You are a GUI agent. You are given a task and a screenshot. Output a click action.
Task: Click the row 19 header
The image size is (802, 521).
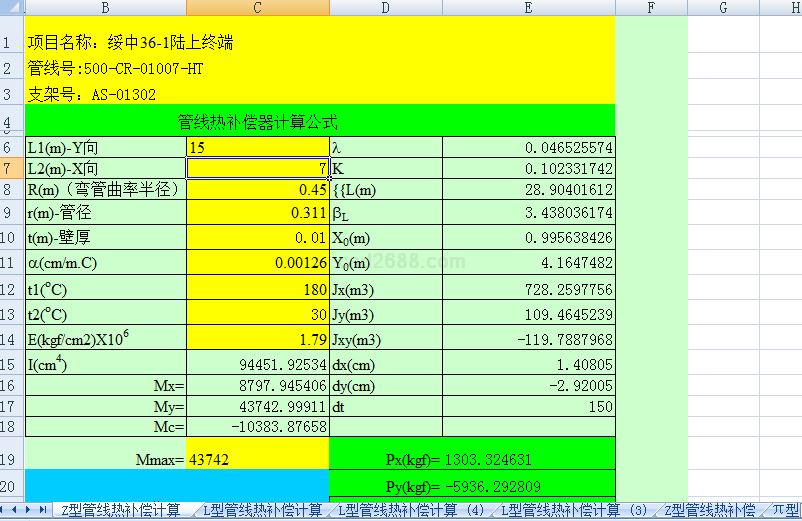coord(11,459)
